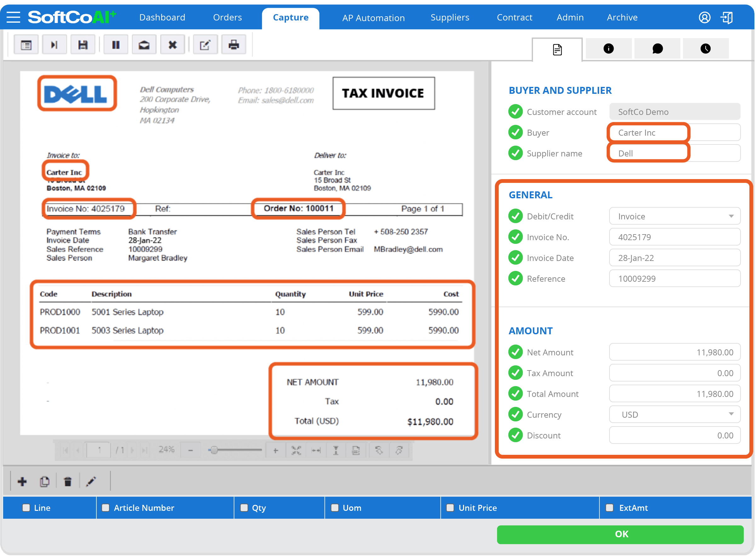Switch to the AP Automation tab

coord(373,18)
